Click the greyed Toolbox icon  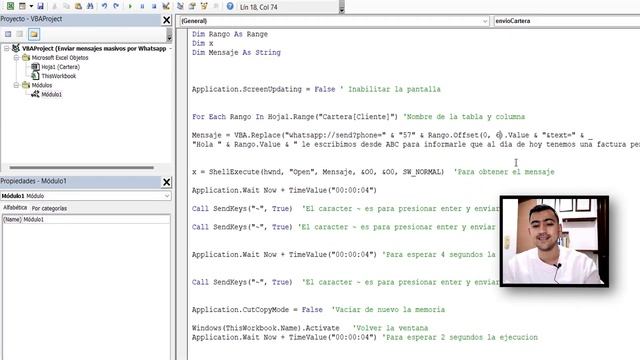coord(216,6)
